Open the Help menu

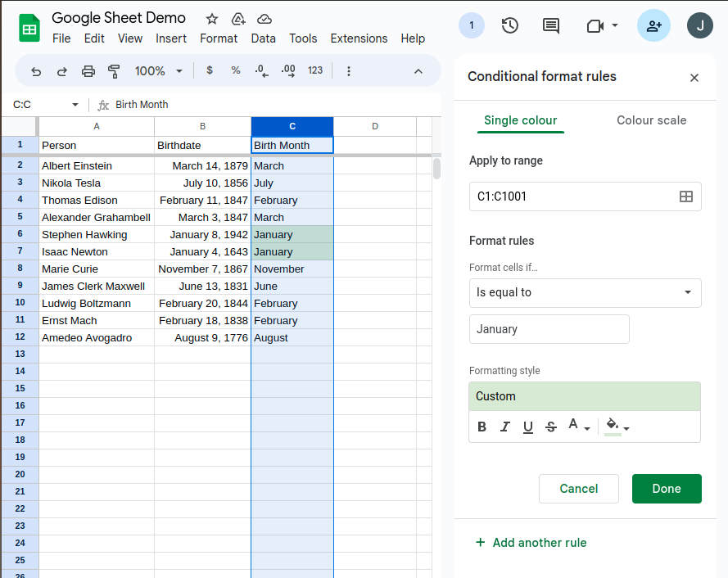pos(413,38)
